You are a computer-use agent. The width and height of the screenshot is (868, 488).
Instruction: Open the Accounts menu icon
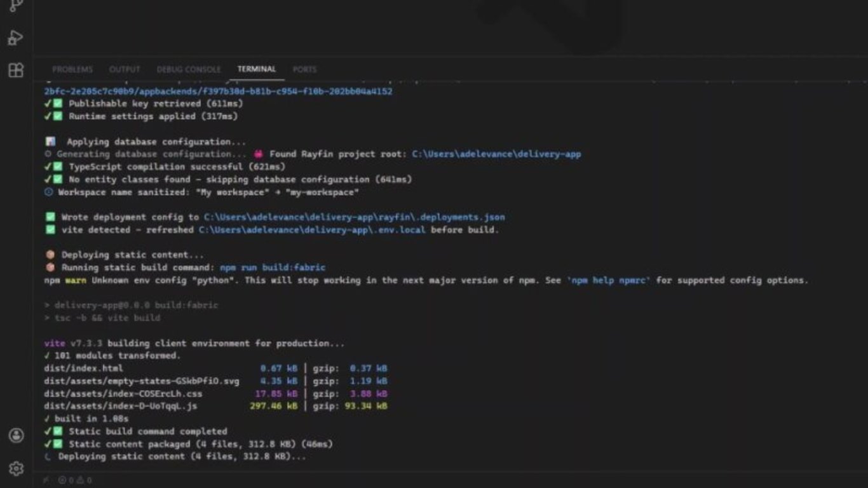pyautogui.click(x=17, y=435)
